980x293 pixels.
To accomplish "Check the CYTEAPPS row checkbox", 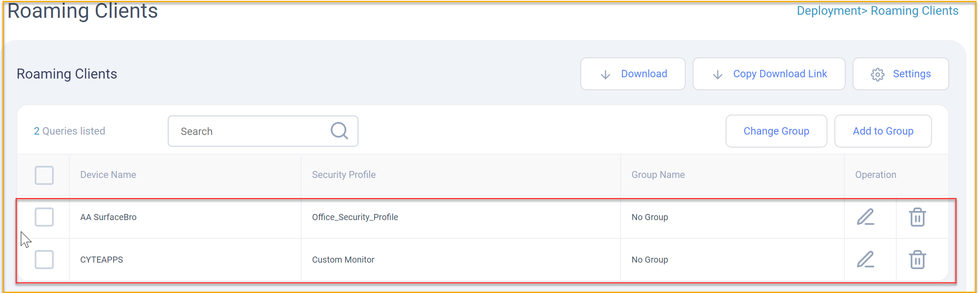I will click(x=44, y=260).
